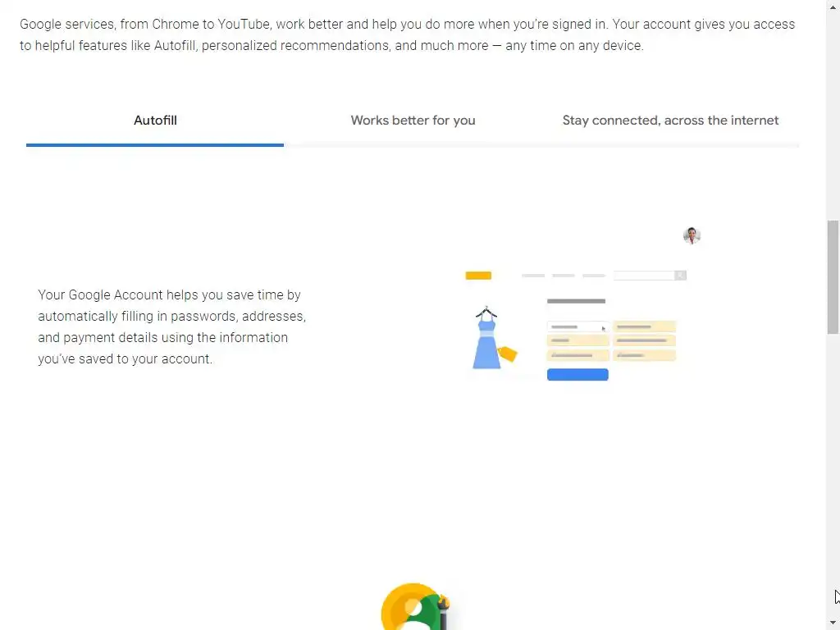The image size is (840, 630).
Task: Click the 'Your Google Account helps you' paragraph
Action: 172,326
